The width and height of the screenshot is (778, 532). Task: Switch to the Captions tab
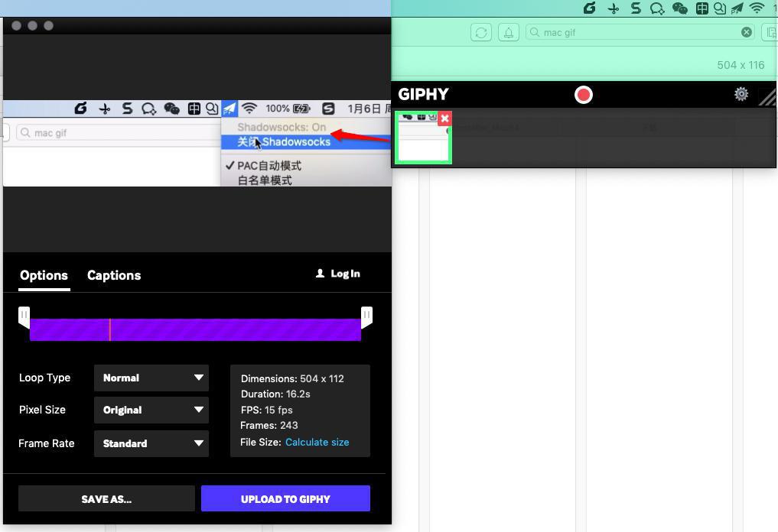(x=114, y=276)
